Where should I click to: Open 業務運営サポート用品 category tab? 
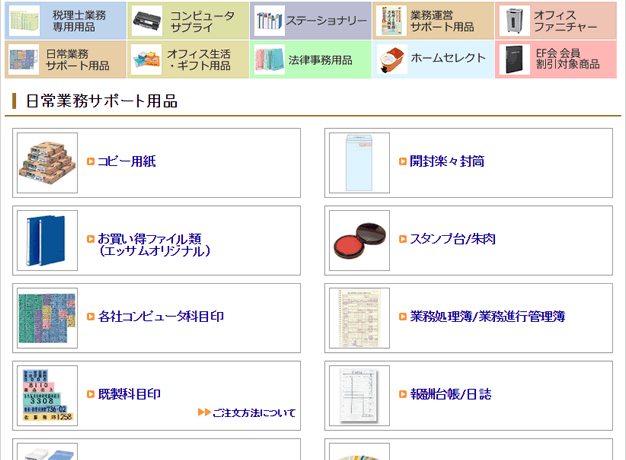[433, 21]
